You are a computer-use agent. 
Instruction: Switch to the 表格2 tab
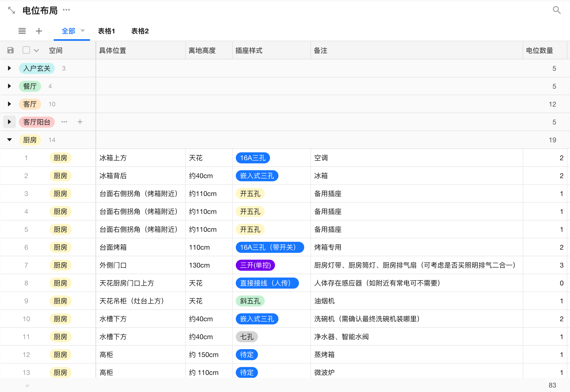coord(140,31)
